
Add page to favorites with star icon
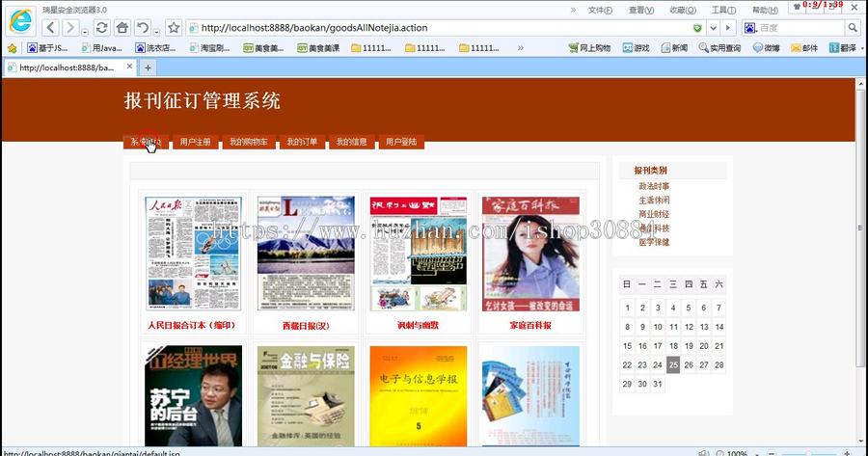[x=174, y=28]
